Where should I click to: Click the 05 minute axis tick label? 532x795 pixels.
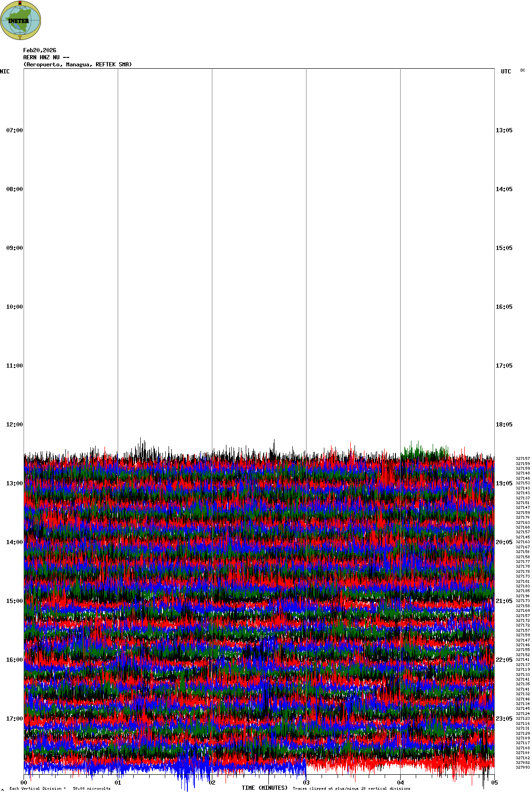494,783
